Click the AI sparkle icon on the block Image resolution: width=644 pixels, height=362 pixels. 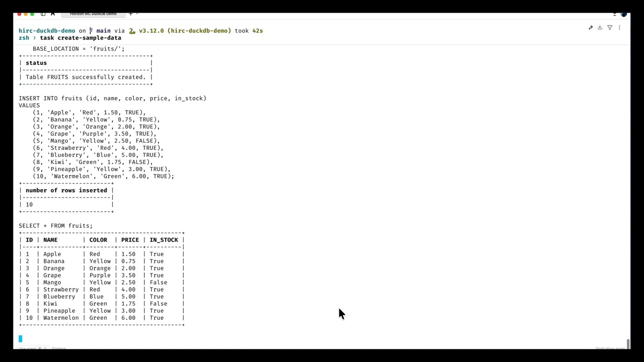(591, 28)
